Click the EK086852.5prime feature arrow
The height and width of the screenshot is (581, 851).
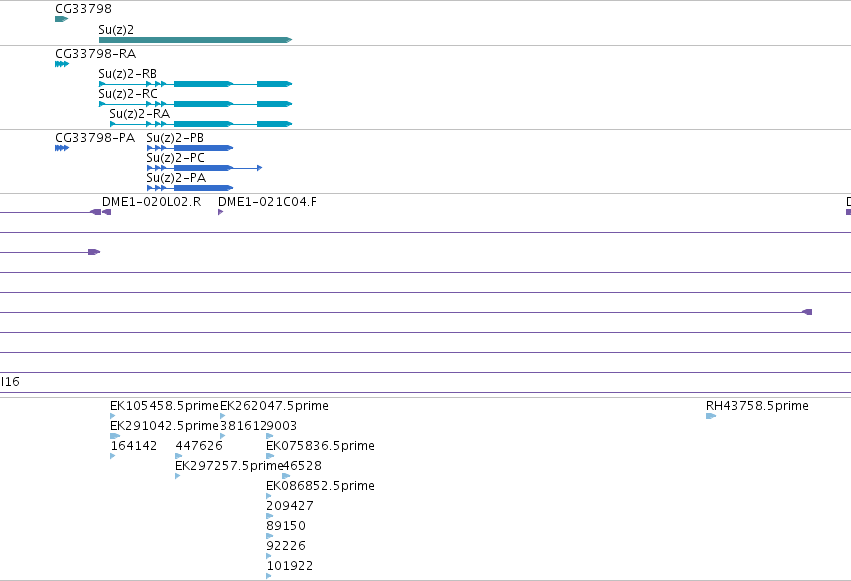pos(269,496)
